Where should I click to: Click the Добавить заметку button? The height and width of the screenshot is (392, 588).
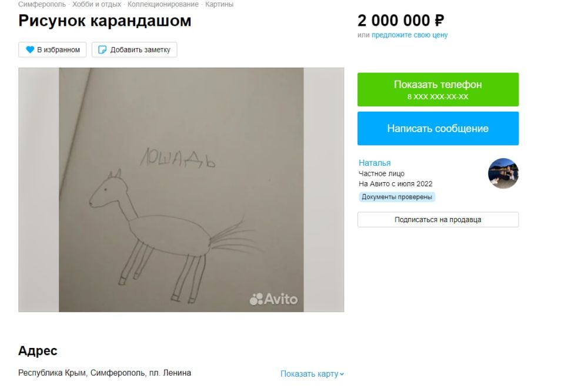[134, 49]
